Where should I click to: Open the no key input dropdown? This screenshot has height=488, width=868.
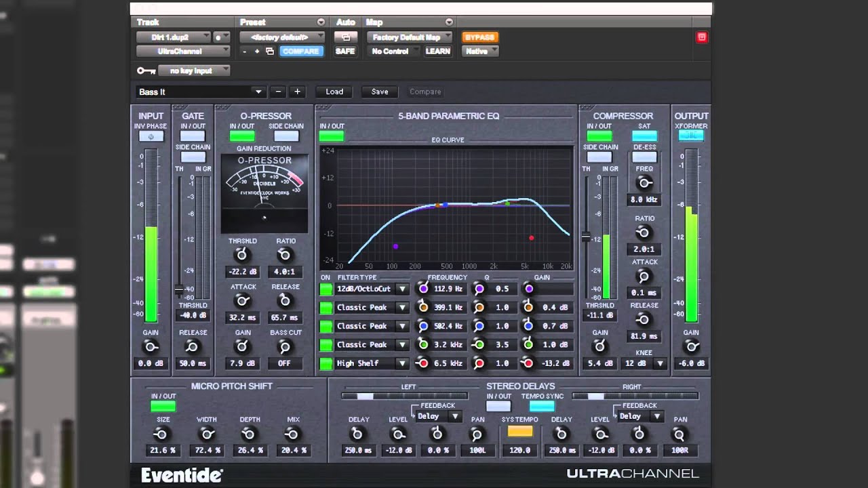point(194,70)
